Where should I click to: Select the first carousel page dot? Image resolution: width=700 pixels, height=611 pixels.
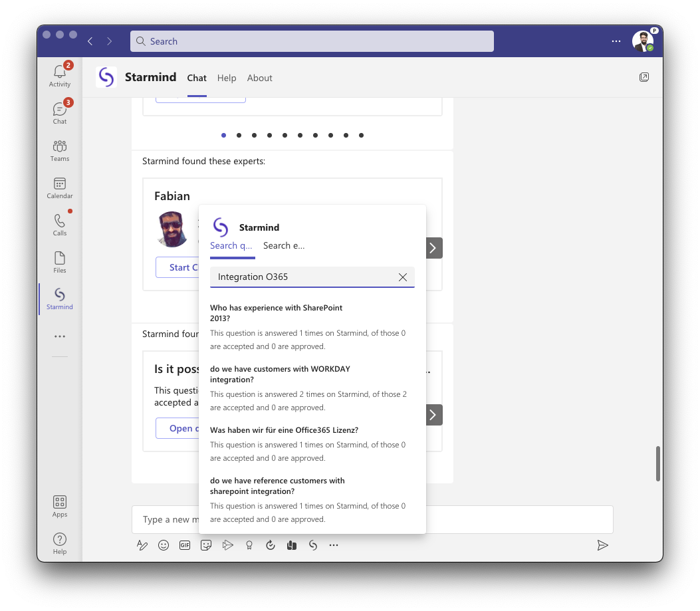click(x=223, y=136)
